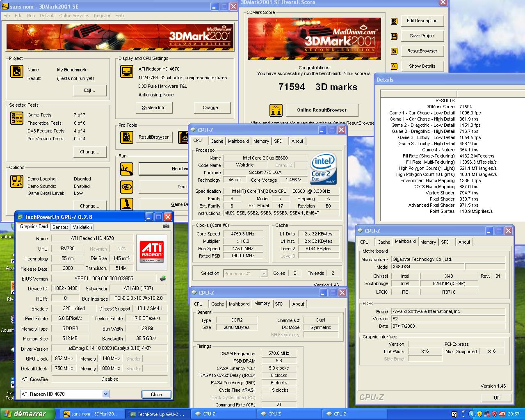Click the Options section icon in 3DMark

click(17, 181)
